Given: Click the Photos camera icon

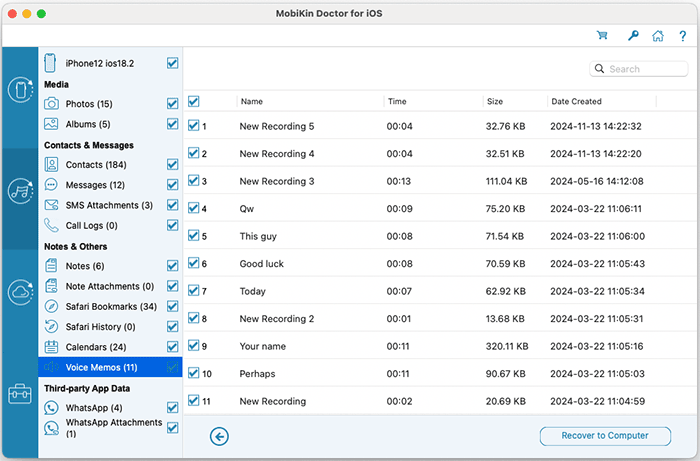Looking at the screenshot, I should click(x=51, y=104).
